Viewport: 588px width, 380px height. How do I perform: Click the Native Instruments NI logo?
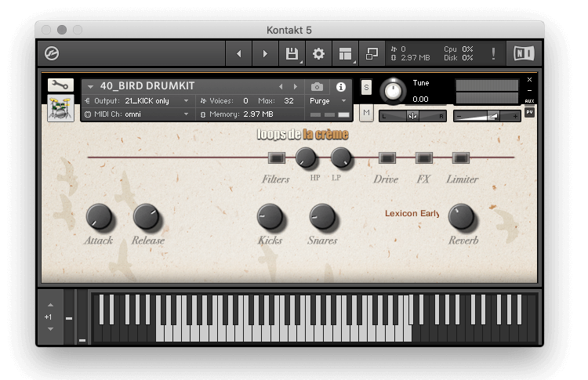[x=524, y=53]
